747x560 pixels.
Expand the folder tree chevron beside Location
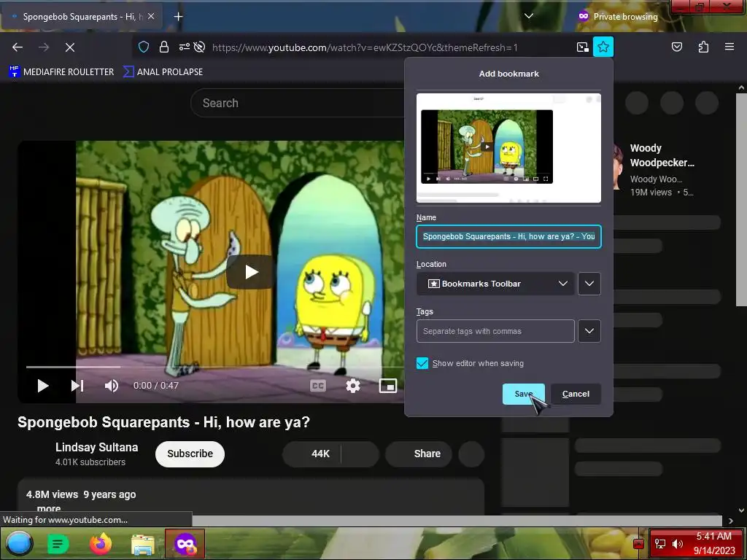pyautogui.click(x=589, y=284)
